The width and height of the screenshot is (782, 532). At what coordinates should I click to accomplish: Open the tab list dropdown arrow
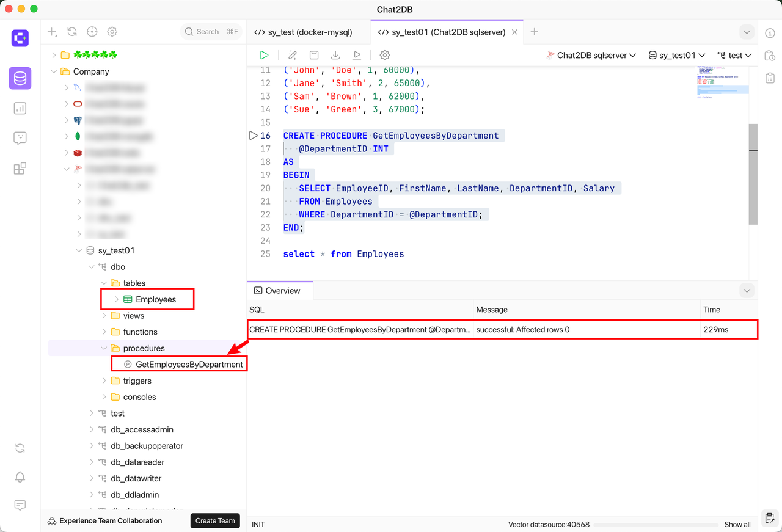coord(747,32)
